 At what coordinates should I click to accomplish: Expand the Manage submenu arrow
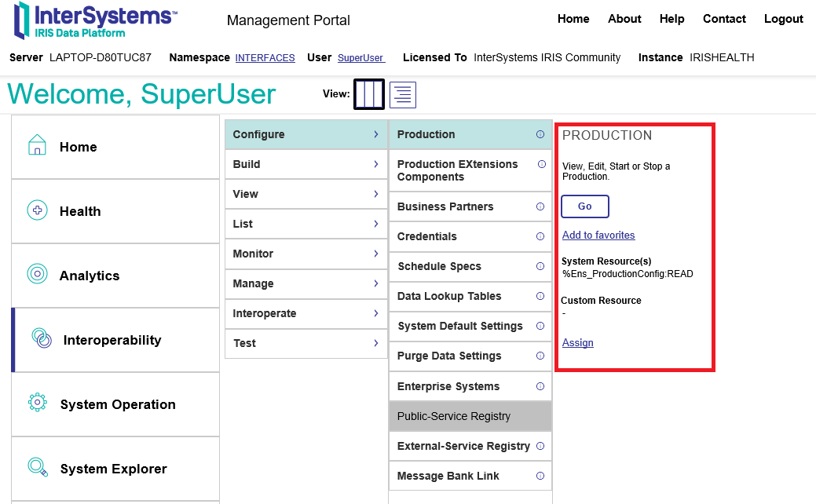(x=375, y=283)
